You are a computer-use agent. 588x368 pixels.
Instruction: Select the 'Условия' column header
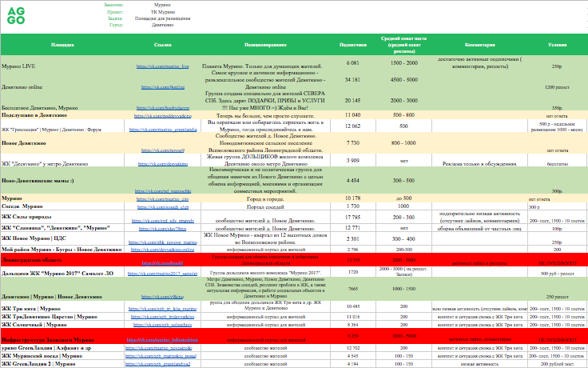558,45
